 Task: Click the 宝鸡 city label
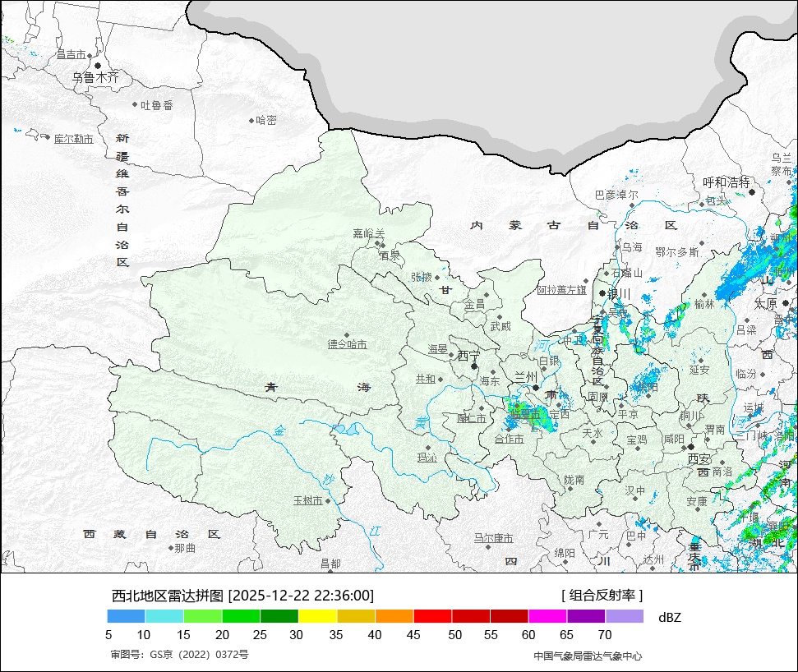(637, 440)
